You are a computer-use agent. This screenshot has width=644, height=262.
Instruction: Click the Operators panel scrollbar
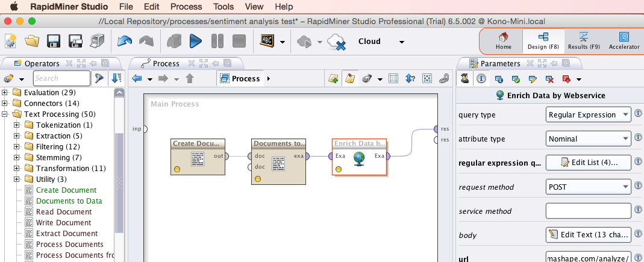[119, 182]
